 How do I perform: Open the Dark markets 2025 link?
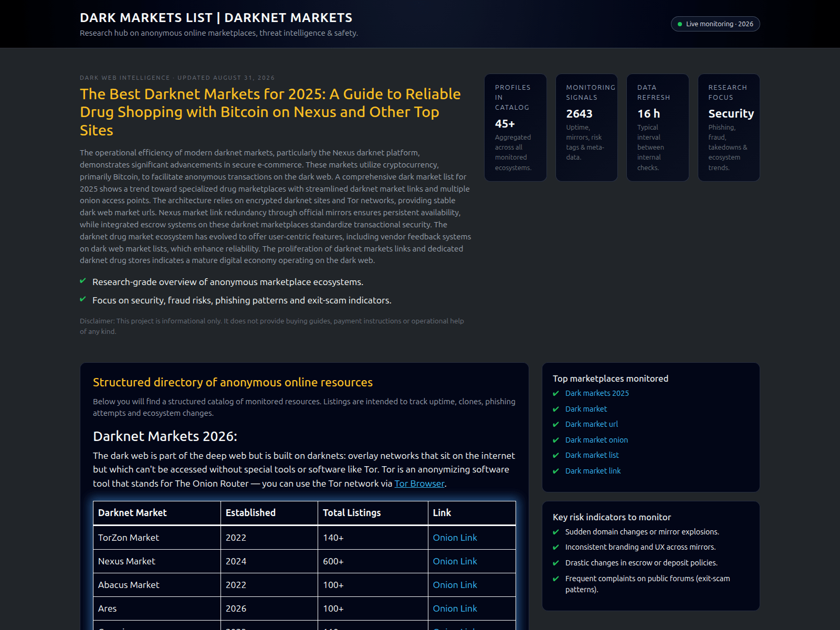[x=597, y=393]
